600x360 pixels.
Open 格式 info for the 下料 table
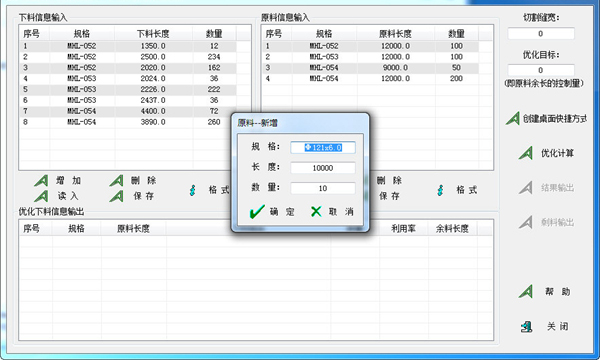coord(209,190)
